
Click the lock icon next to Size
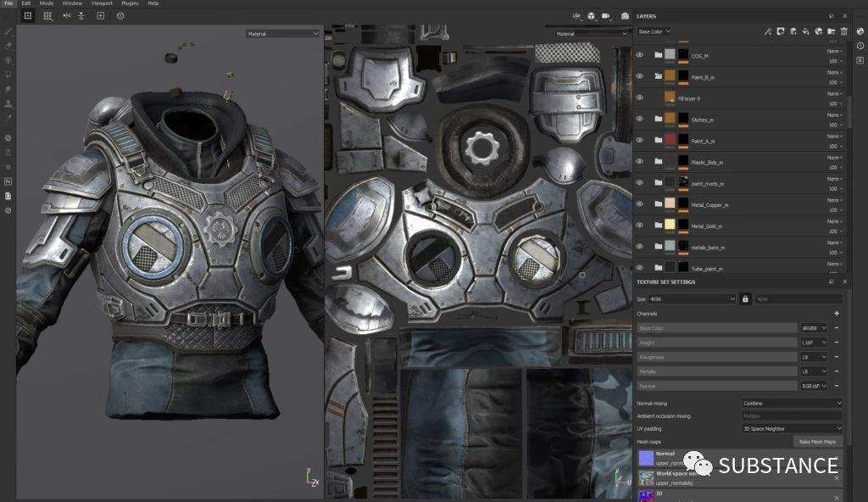(745, 298)
